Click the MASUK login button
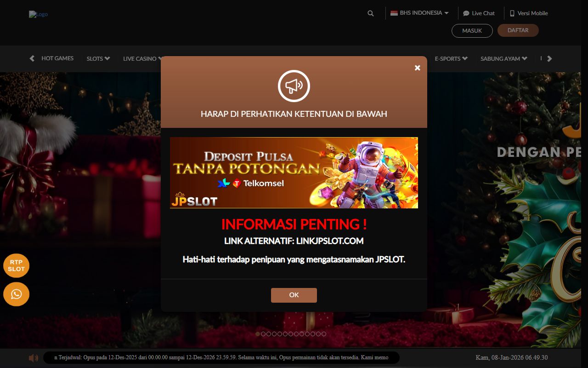 (x=472, y=31)
